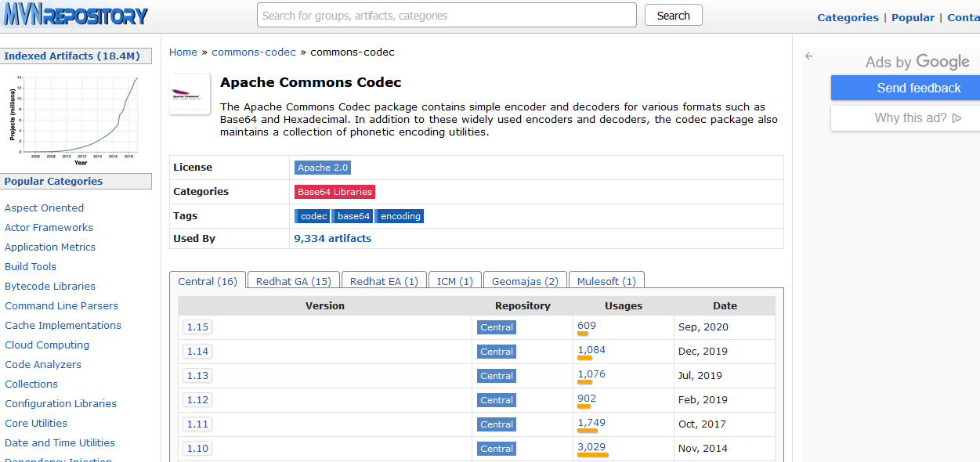Click Central badge in 1.11 row
The image size is (980, 462).
click(x=497, y=424)
